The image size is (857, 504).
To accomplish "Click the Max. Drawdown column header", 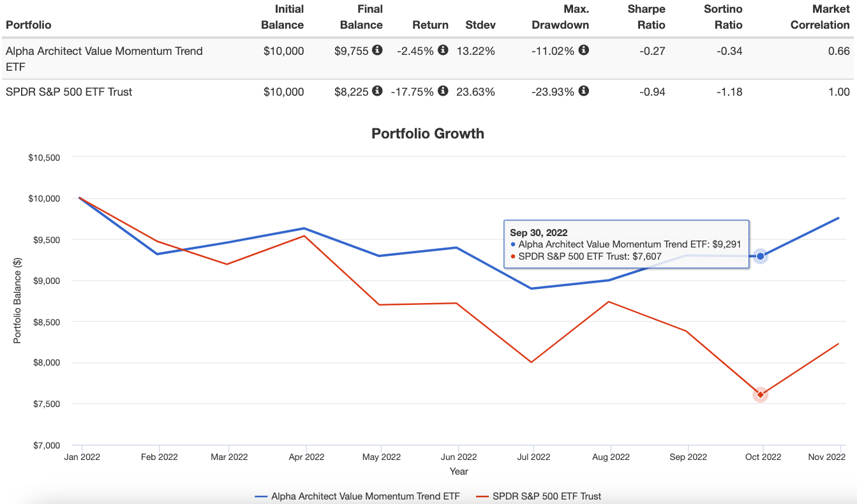I will [560, 17].
